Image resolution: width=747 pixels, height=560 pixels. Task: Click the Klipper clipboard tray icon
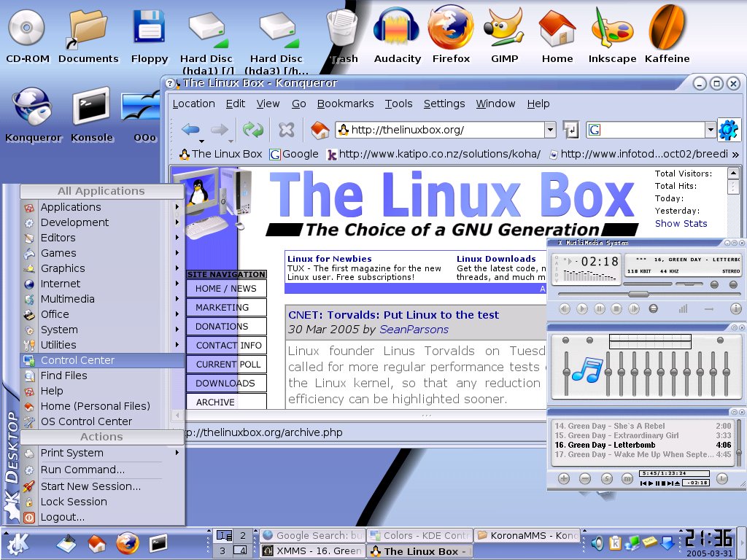(615, 542)
